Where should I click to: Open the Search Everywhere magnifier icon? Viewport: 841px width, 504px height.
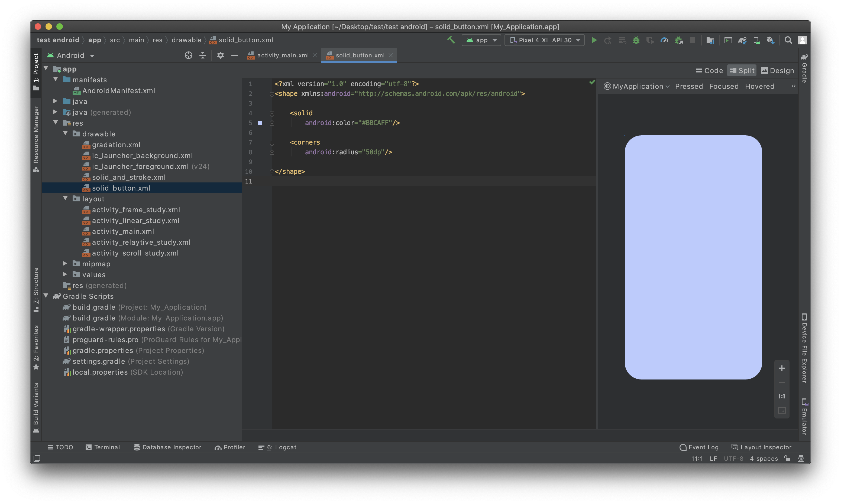point(788,40)
